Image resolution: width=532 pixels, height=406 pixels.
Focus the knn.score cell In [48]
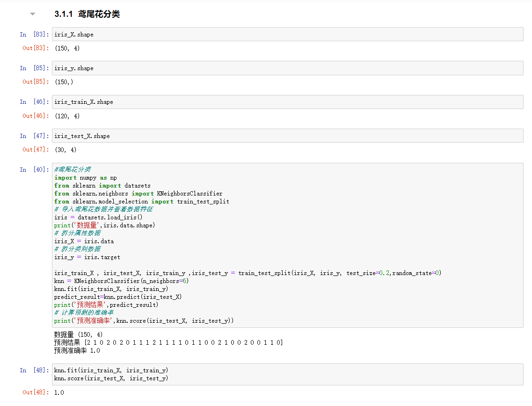[x=281, y=374]
